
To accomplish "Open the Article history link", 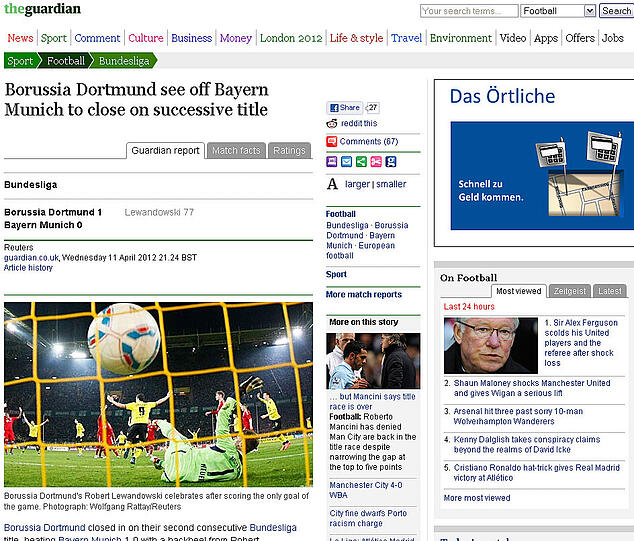I will click(28, 268).
